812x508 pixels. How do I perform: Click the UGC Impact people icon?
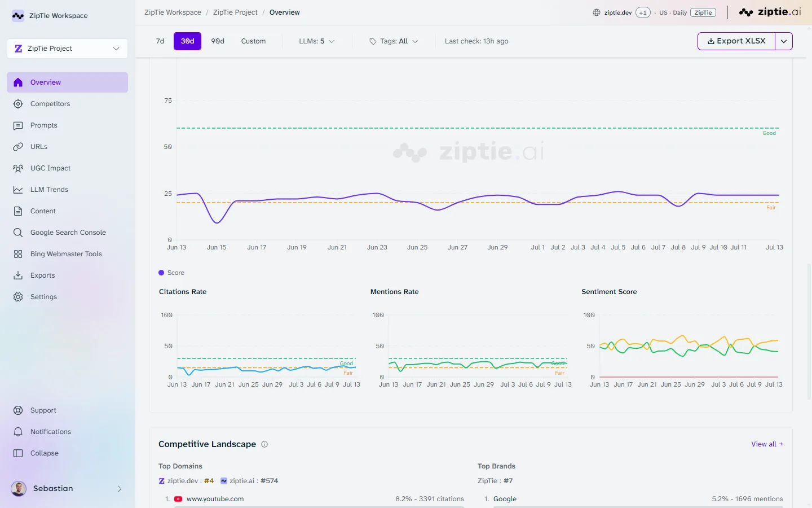tap(18, 168)
